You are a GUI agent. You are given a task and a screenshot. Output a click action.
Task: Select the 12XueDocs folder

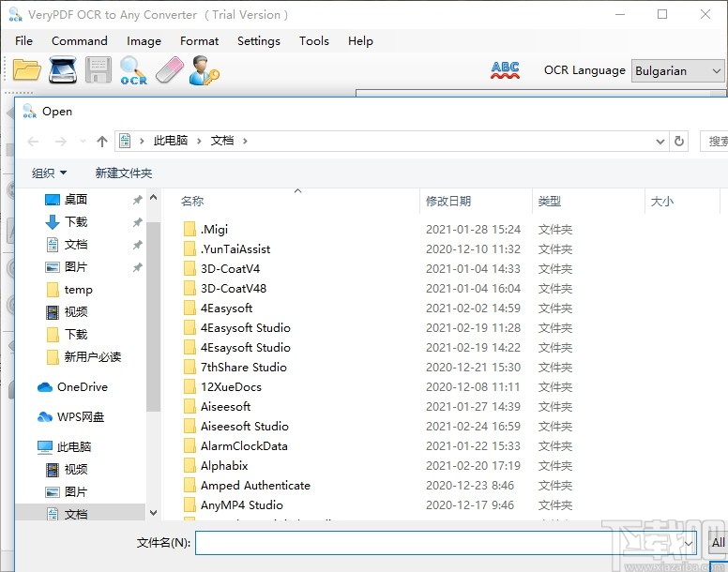pyautogui.click(x=231, y=387)
